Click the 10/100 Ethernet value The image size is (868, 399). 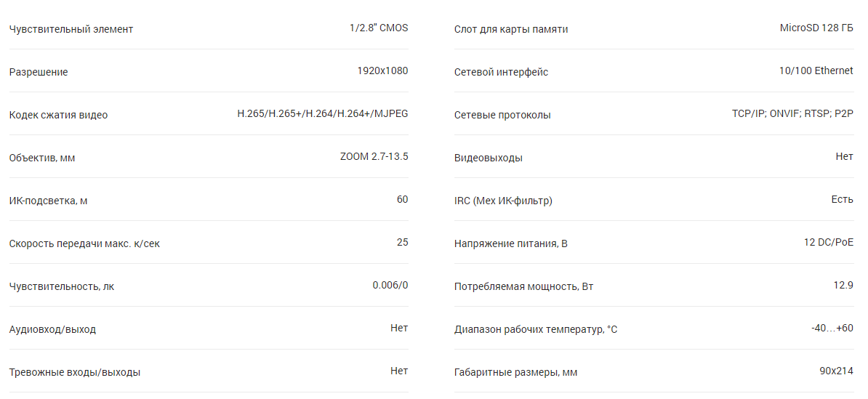pos(816,71)
